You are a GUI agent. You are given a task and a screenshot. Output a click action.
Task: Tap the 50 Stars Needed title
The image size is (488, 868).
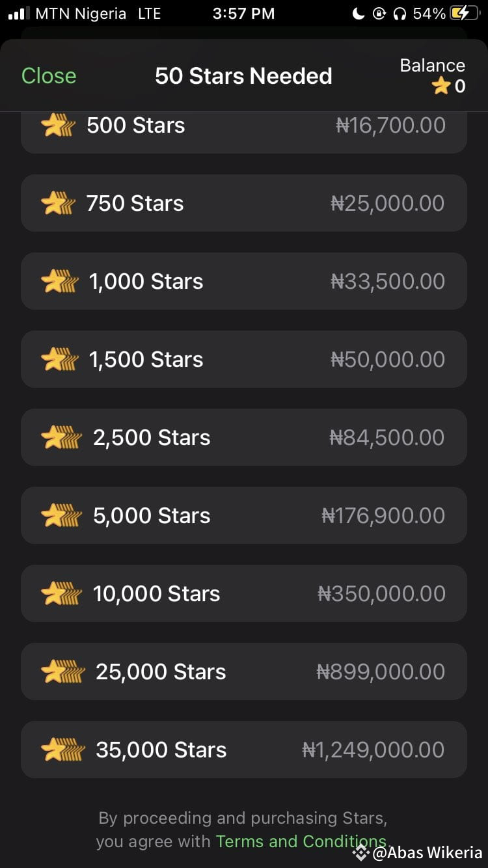243,76
